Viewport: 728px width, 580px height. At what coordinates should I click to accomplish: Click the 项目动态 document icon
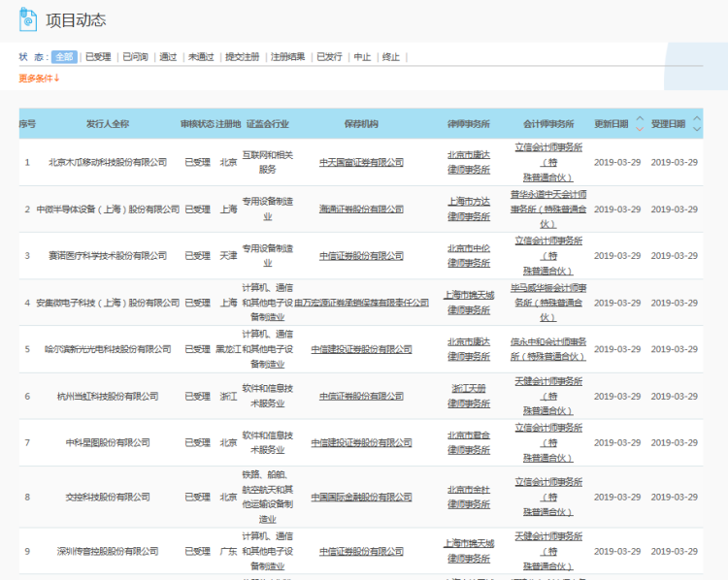click(x=28, y=19)
